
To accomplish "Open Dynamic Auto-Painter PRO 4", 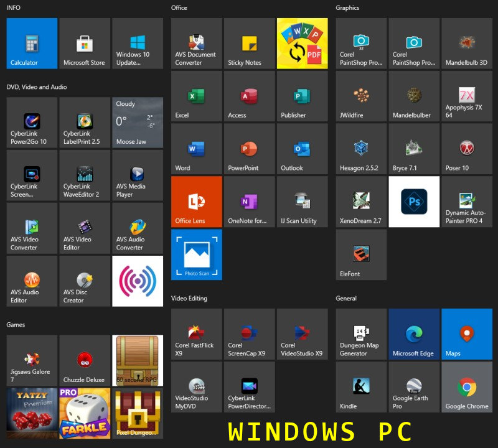I will pos(467,202).
